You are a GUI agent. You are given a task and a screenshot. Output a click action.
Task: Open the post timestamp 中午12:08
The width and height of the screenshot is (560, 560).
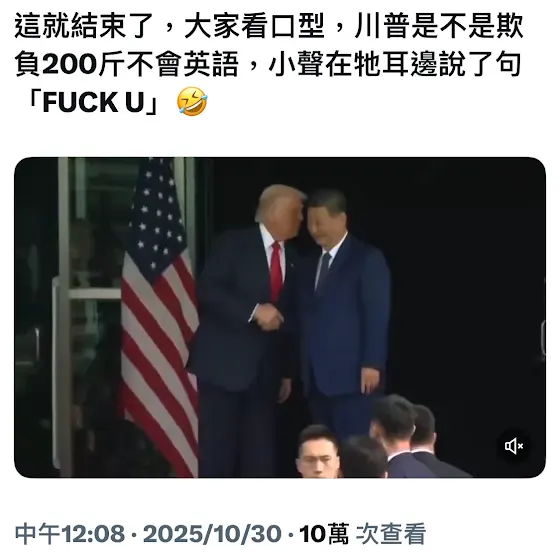[70, 534]
